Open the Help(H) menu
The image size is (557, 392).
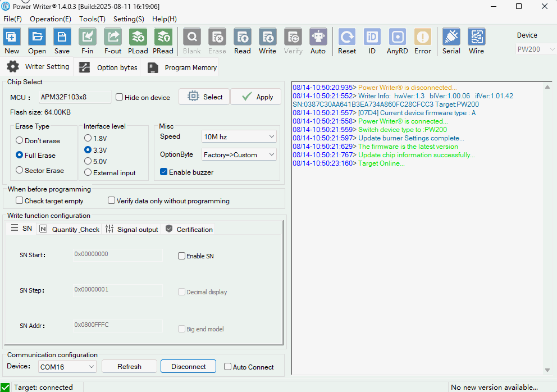(165, 19)
